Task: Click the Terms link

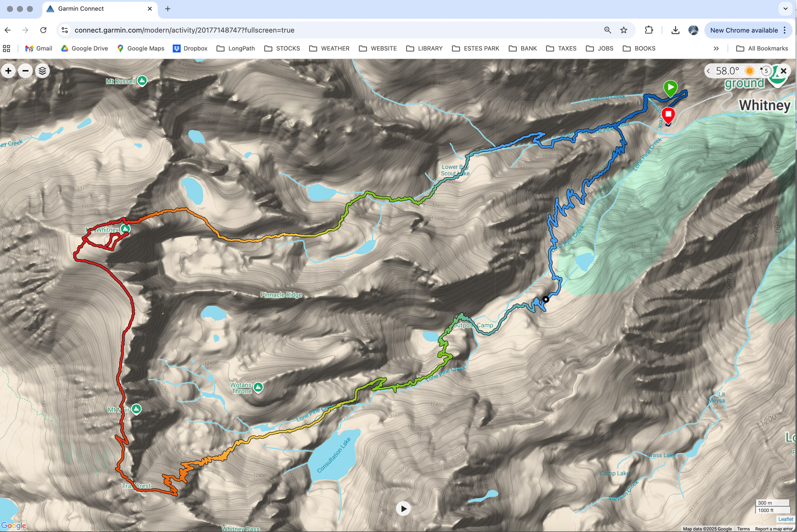Action: tap(743, 529)
